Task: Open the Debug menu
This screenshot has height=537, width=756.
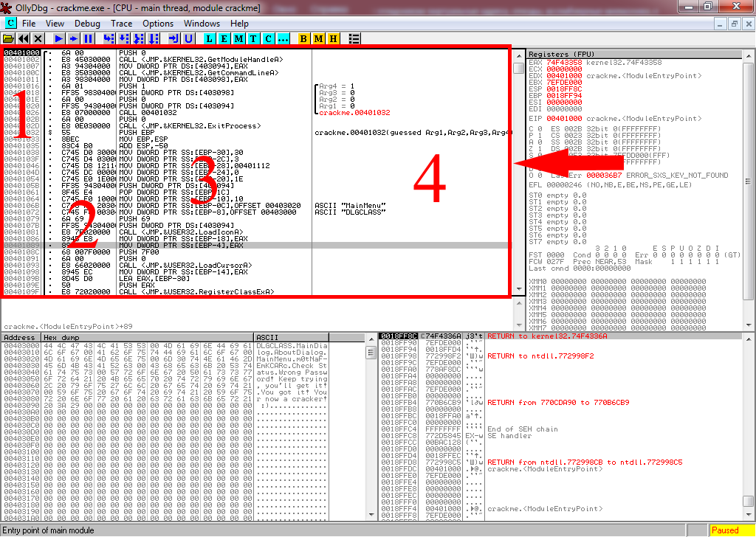Action: pyautogui.click(x=87, y=24)
